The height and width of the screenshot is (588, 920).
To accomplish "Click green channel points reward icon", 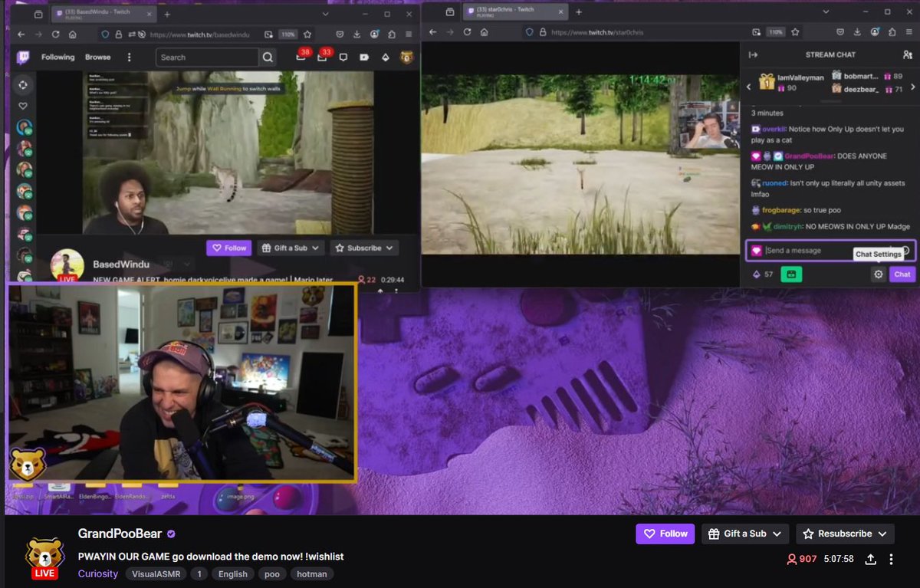I will 791,274.
